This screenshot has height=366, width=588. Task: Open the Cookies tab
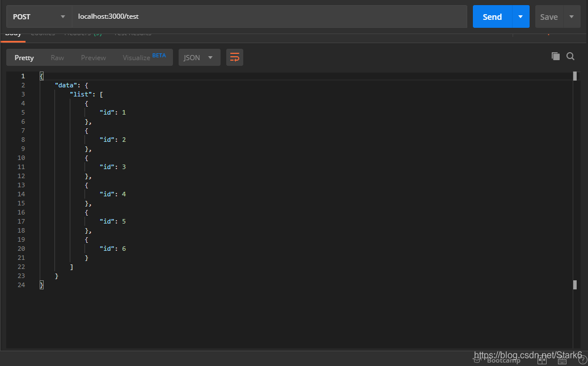[43, 33]
